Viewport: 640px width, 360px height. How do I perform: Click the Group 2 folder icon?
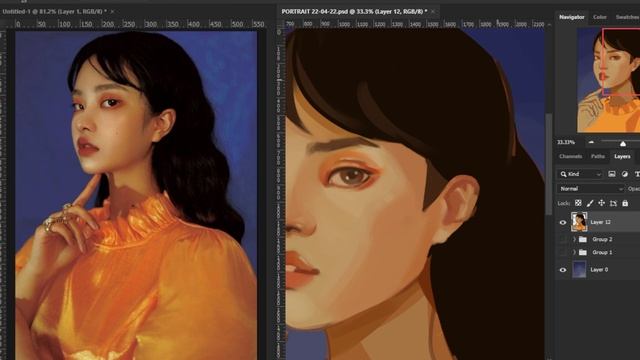[x=583, y=239]
